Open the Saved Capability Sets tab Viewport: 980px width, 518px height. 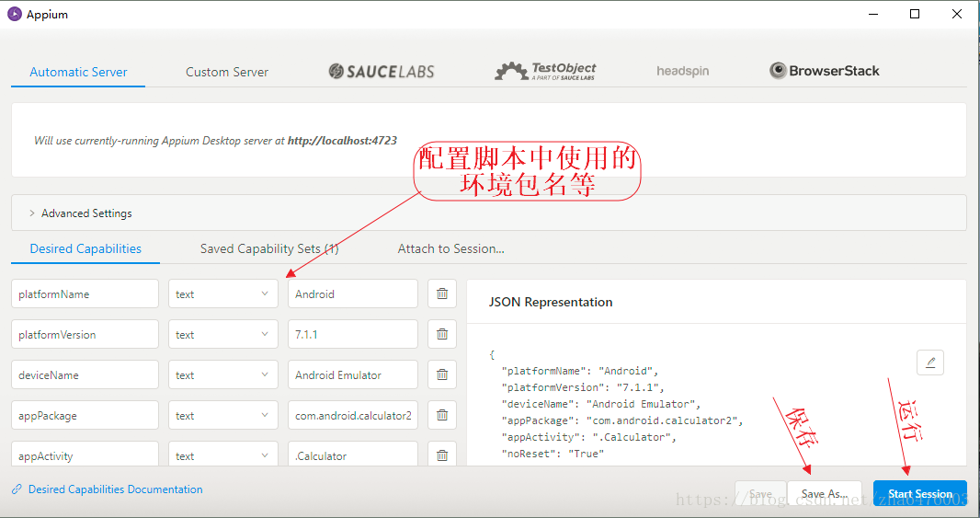click(x=269, y=249)
